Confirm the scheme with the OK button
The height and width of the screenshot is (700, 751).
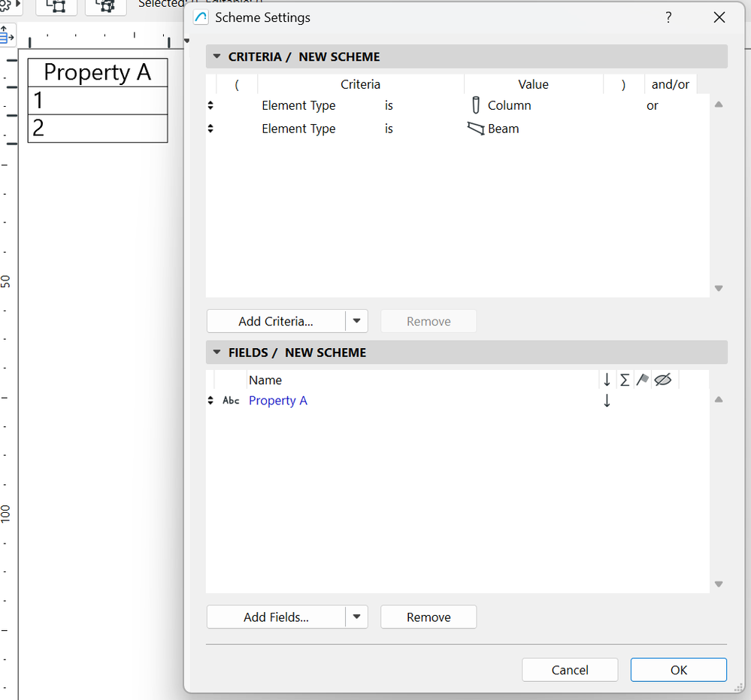click(678, 669)
